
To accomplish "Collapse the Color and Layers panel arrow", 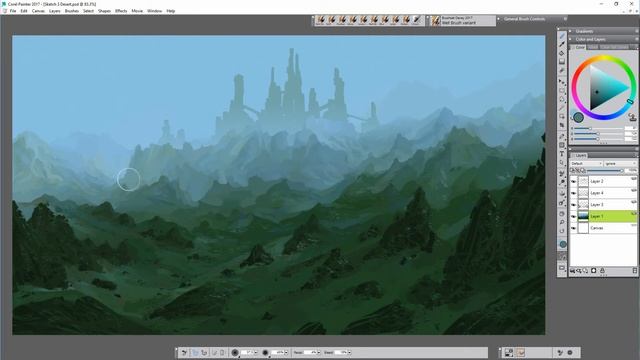I will click(570, 39).
